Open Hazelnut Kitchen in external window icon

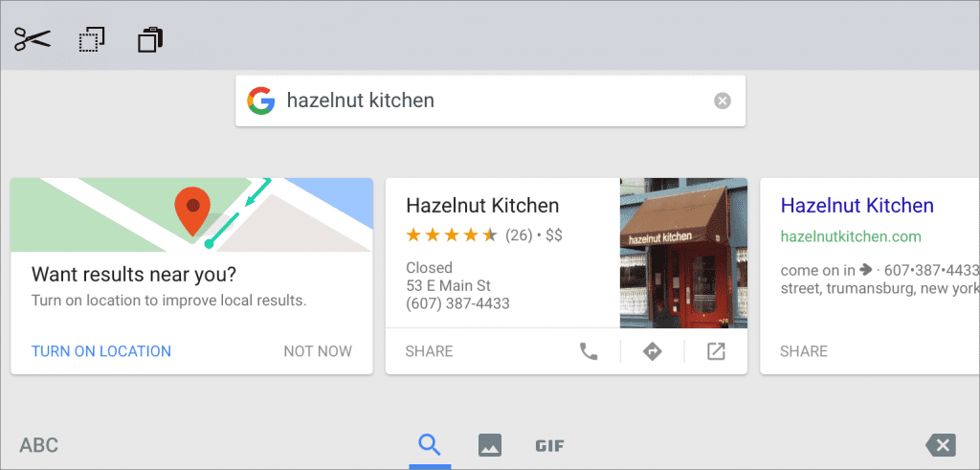point(716,352)
